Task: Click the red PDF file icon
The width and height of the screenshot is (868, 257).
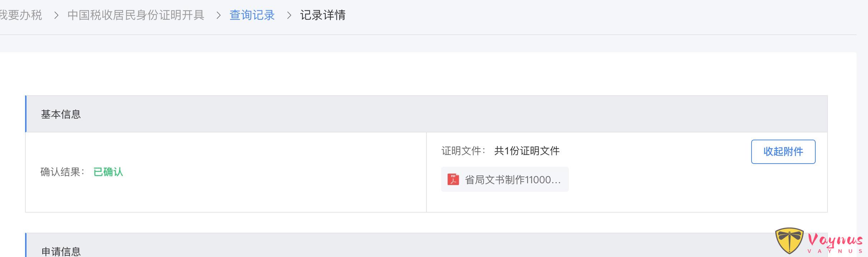Action: tap(453, 179)
